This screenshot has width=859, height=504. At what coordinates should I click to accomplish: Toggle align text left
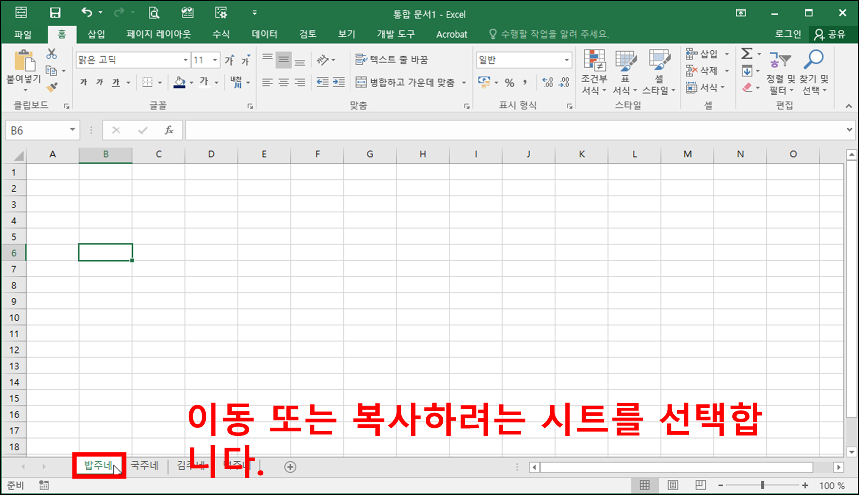click(x=267, y=82)
